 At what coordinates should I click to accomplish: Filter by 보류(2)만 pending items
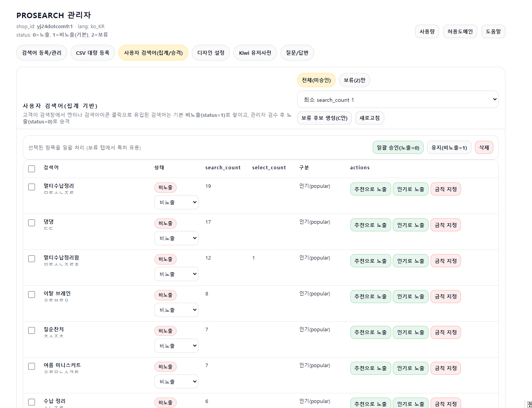click(x=354, y=80)
